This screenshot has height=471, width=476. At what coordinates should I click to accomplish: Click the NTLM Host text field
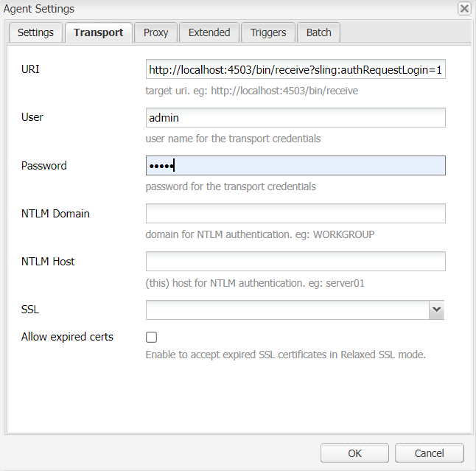tap(295, 262)
